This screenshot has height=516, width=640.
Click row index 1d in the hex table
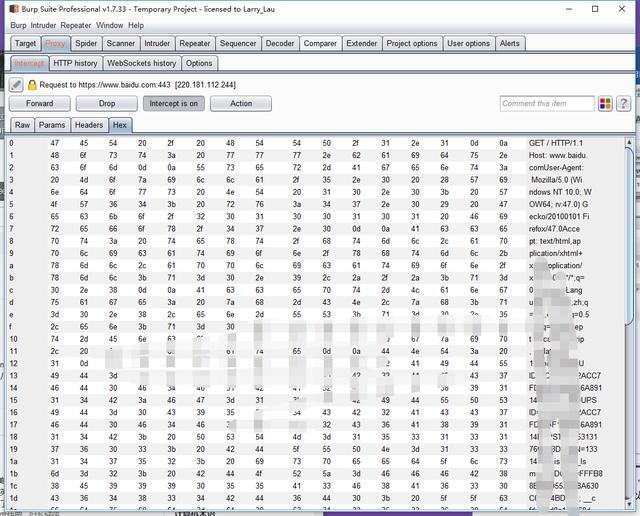[x=13, y=498]
